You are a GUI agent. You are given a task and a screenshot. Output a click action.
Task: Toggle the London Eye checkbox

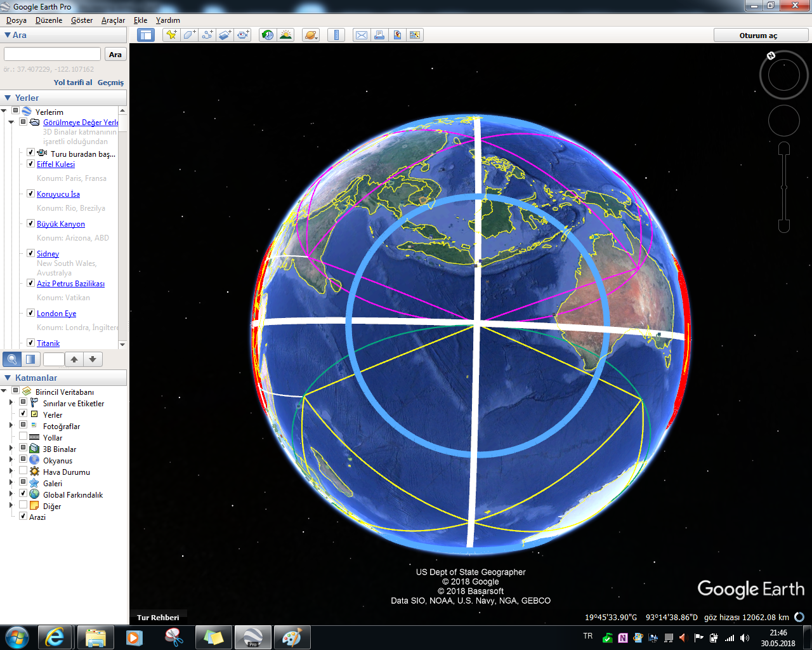[30, 313]
